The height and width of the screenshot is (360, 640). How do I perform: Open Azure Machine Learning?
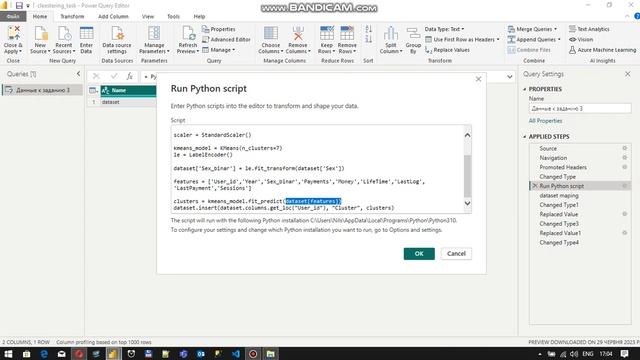[x=602, y=50]
